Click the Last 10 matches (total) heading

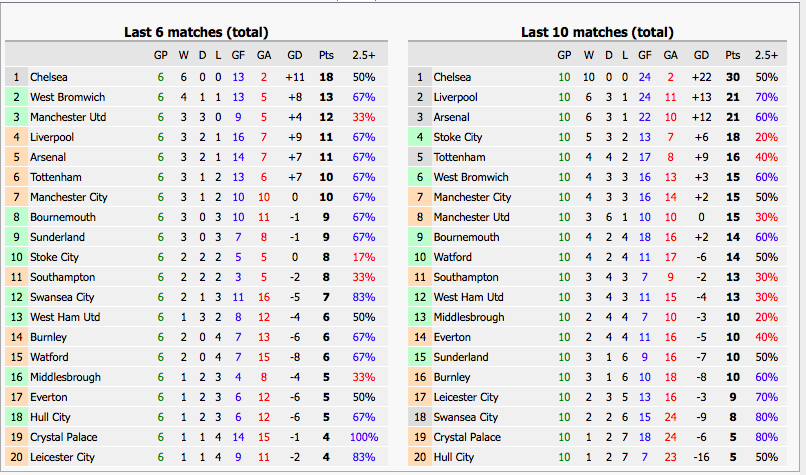pyautogui.click(x=597, y=32)
